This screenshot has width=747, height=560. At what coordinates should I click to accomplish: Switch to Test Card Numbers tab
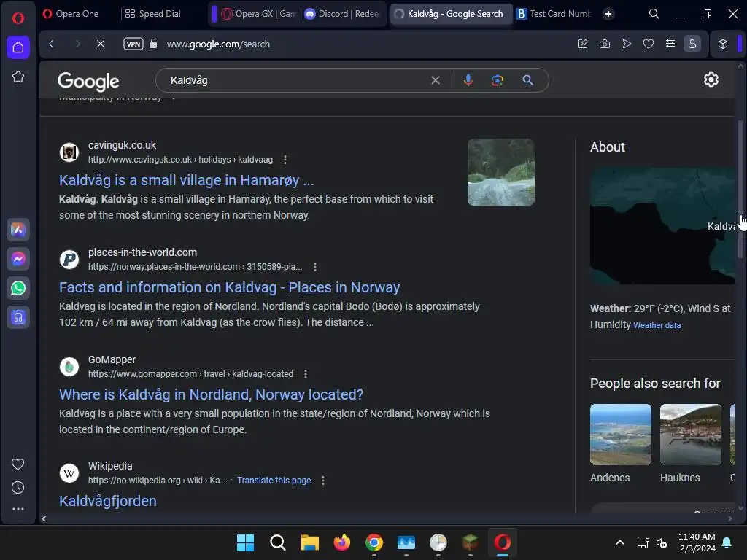pos(554,14)
